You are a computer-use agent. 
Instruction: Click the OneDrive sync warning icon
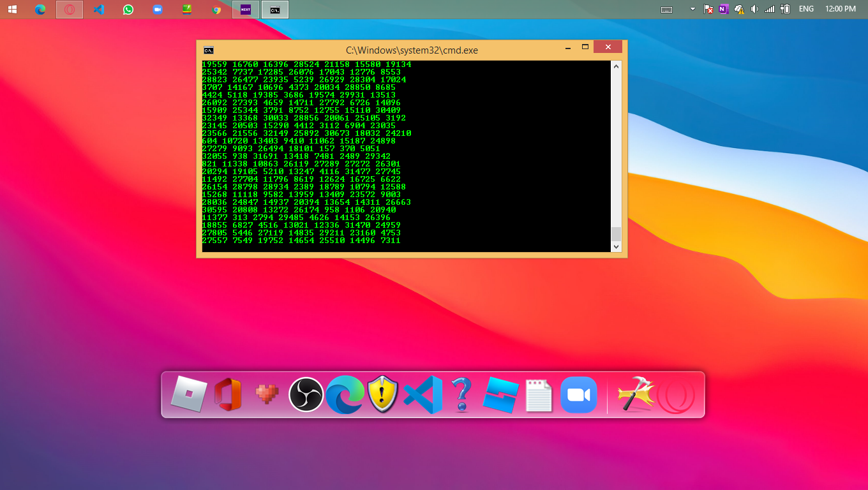coord(739,9)
